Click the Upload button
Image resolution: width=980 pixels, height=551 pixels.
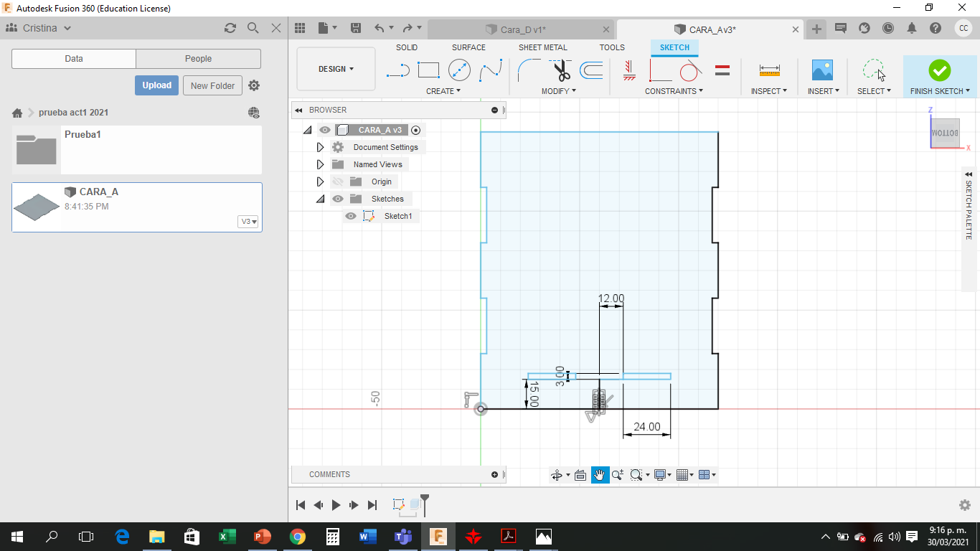(x=156, y=85)
